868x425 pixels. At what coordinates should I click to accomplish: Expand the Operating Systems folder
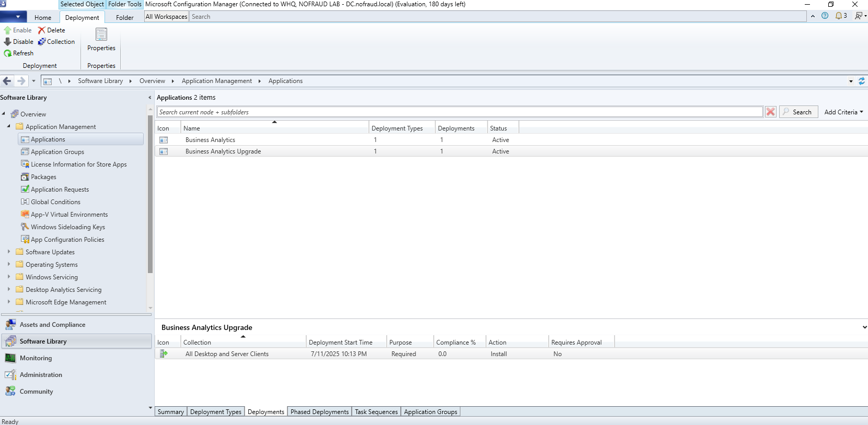click(x=9, y=264)
